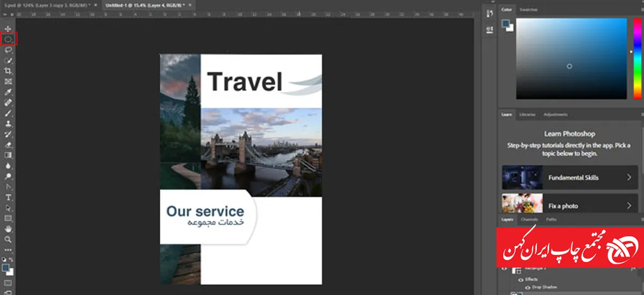Select the Brush tool

coord(8,113)
